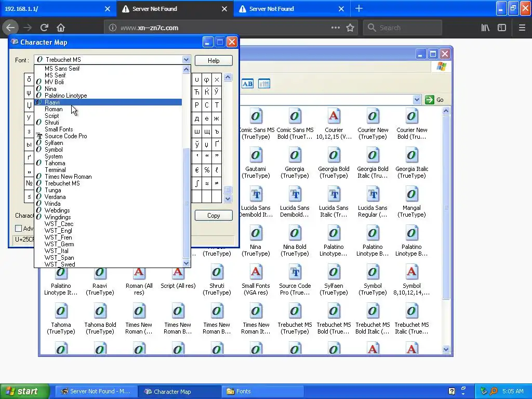Choose WST_Engl font entry
The height and width of the screenshot is (399, 532).
pos(108,231)
